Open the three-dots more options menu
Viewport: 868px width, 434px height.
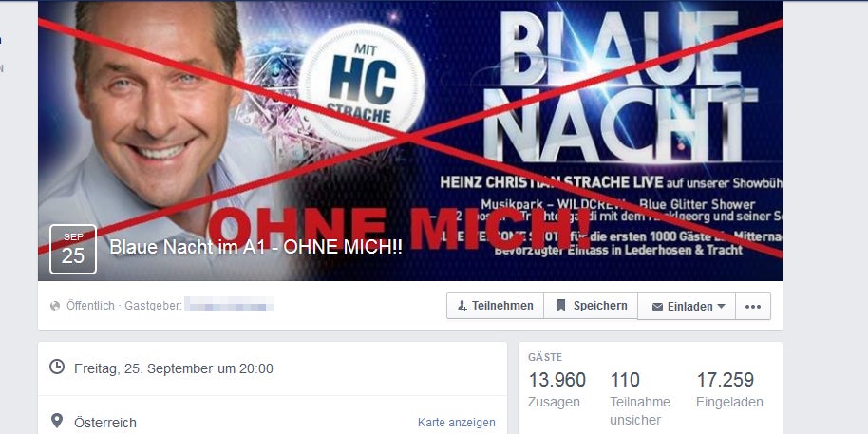click(x=753, y=306)
